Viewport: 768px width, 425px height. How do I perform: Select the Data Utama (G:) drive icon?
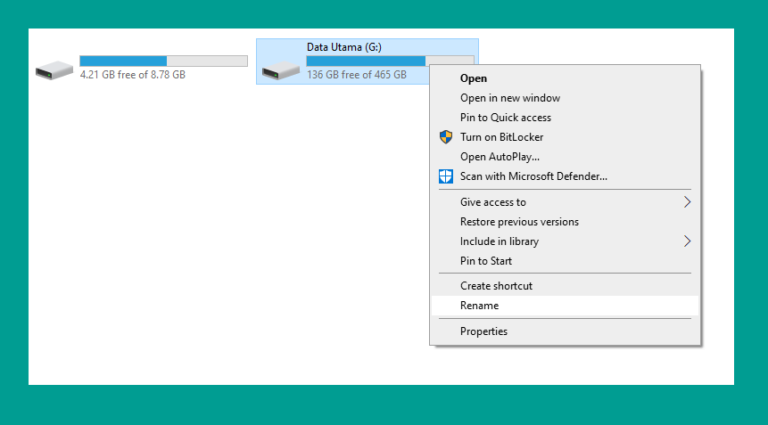pyautogui.click(x=281, y=71)
